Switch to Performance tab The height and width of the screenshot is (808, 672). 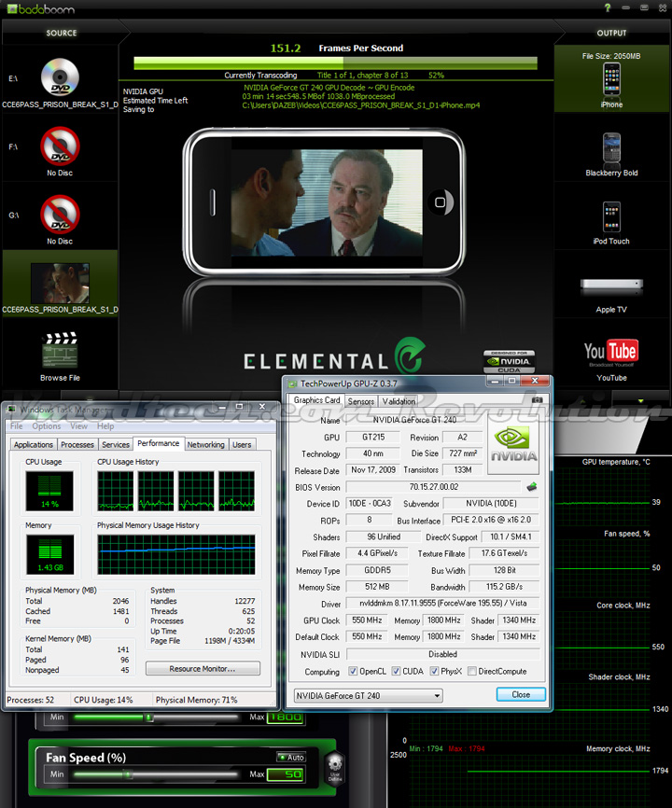pyautogui.click(x=159, y=443)
